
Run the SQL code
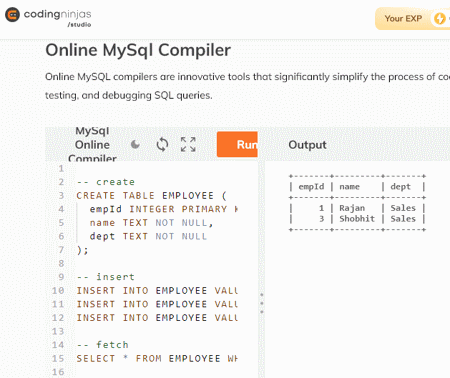click(x=237, y=144)
